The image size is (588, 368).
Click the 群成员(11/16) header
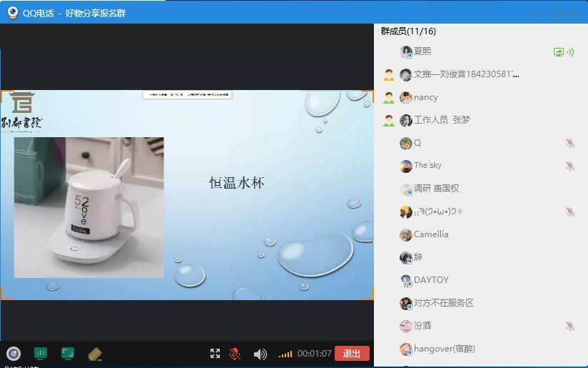click(408, 31)
